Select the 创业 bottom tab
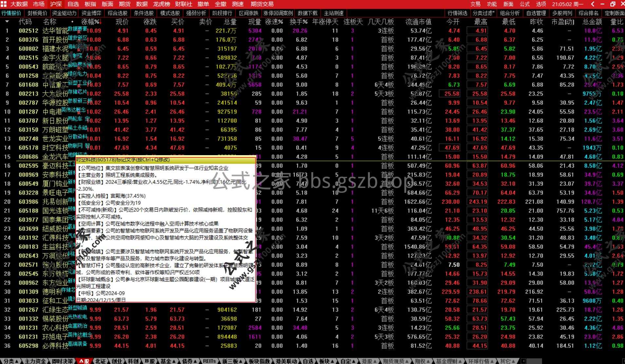The height and width of the screenshot is (364, 625). 117,361
